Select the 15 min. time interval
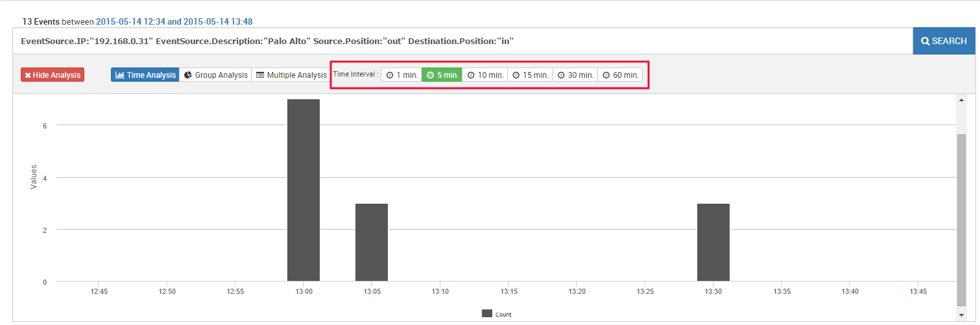The width and height of the screenshot is (980, 325). [530, 75]
